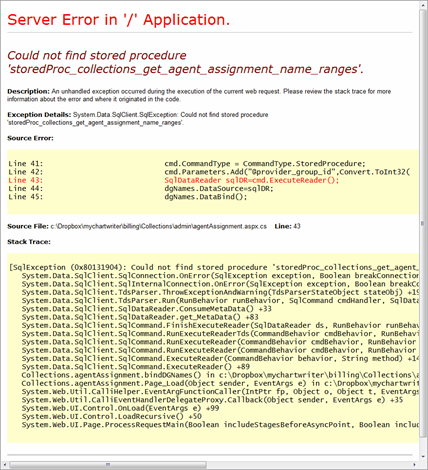Click the 'Source Error:' label
Screen dimensions: 428x470
(30, 138)
